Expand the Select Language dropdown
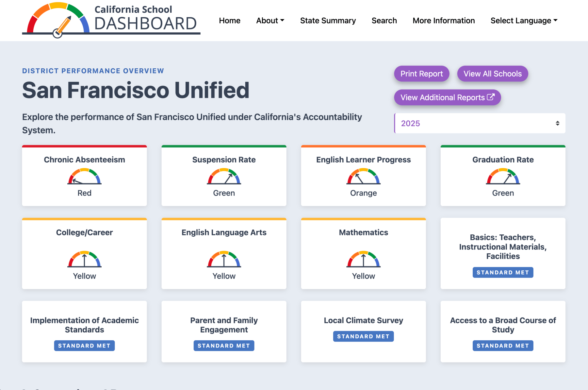 pos(524,21)
